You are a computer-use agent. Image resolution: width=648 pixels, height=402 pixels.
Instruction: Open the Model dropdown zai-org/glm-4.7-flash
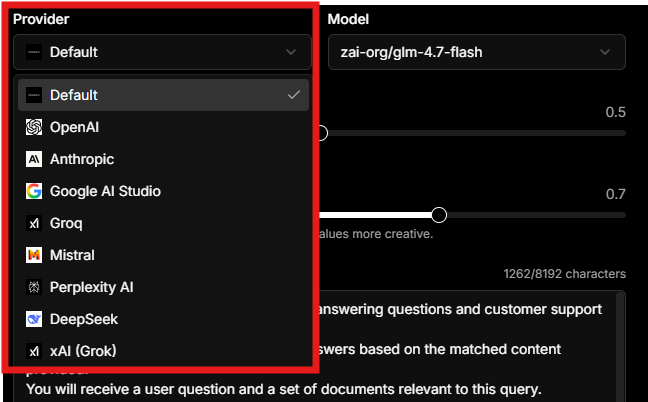(476, 52)
